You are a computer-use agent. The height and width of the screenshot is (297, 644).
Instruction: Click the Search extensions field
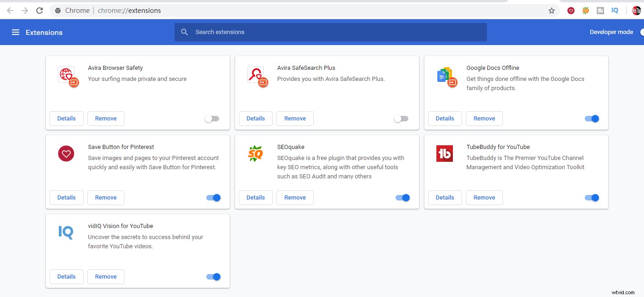[330, 32]
